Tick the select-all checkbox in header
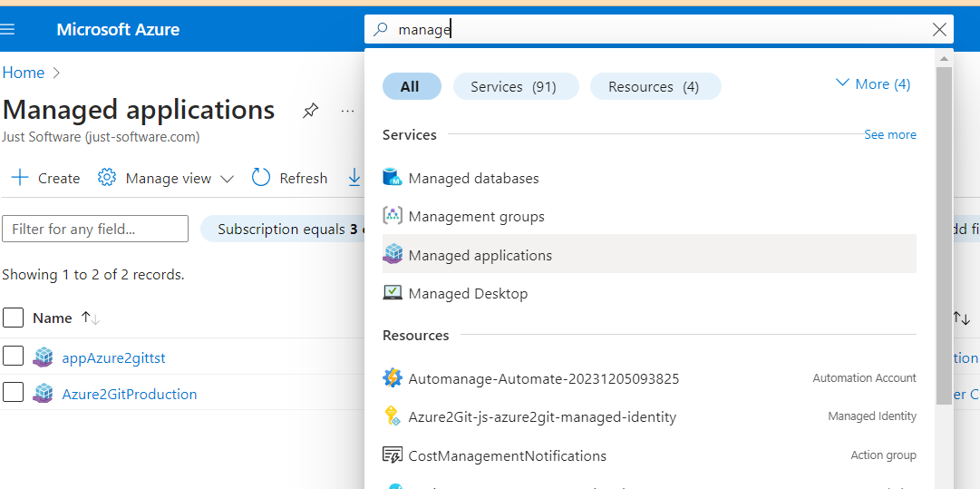Viewport: 980px width, 489px height. click(x=13, y=318)
